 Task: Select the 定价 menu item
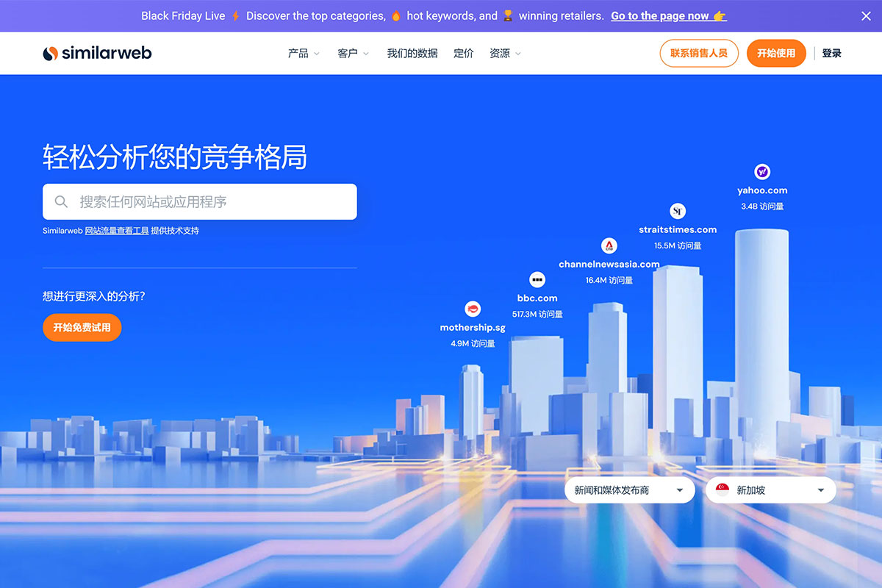pyautogui.click(x=463, y=53)
